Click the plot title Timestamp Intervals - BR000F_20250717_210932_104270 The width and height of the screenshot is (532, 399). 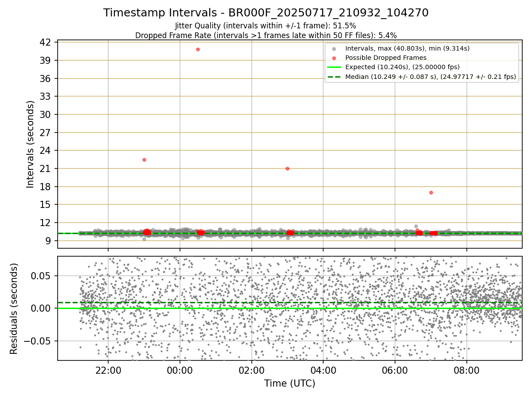(266, 13)
